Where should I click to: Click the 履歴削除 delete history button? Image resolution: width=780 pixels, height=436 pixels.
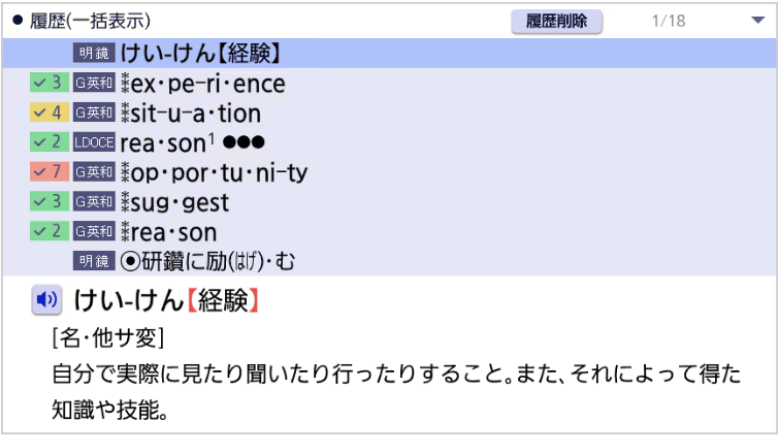tap(556, 20)
